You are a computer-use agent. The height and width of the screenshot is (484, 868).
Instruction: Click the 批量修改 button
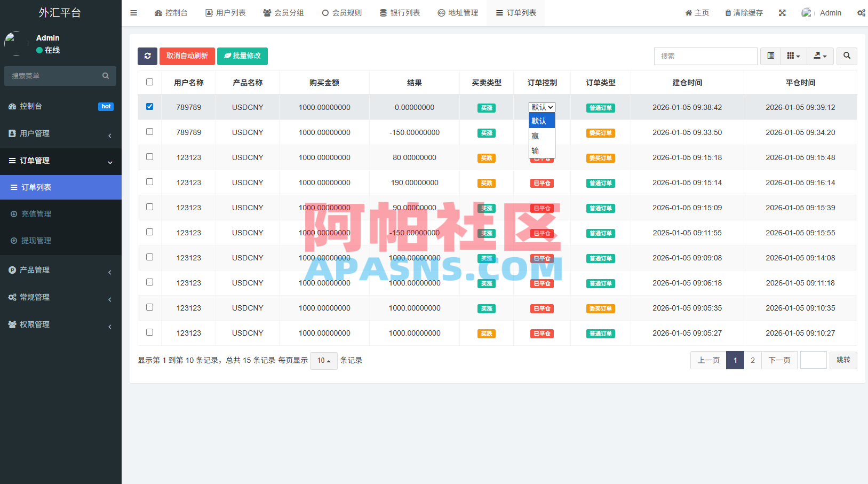[242, 56]
